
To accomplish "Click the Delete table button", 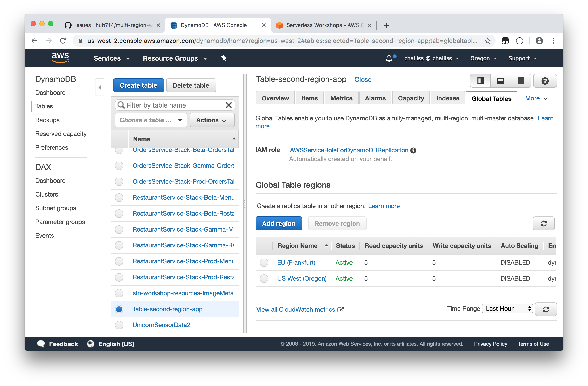I will click(191, 85).
